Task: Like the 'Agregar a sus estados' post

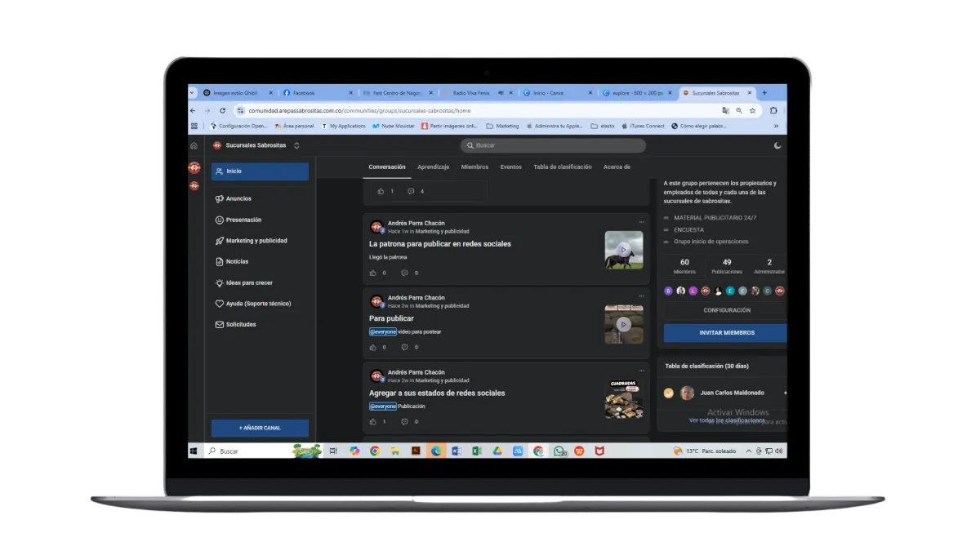Action: (373, 421)
